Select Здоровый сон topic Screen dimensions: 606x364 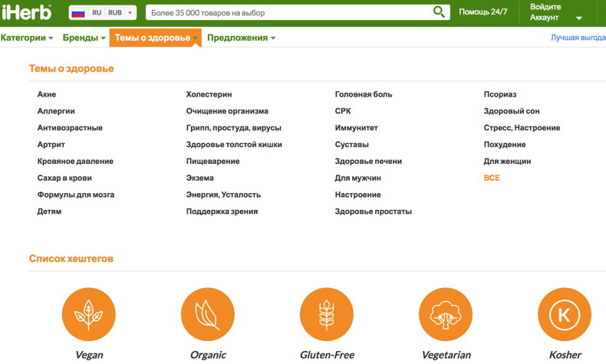pyautogui.click(x=512, y=111)
